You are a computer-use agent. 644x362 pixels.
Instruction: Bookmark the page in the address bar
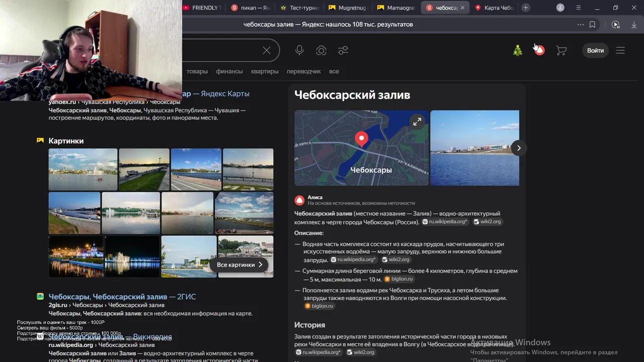point(592,25)
